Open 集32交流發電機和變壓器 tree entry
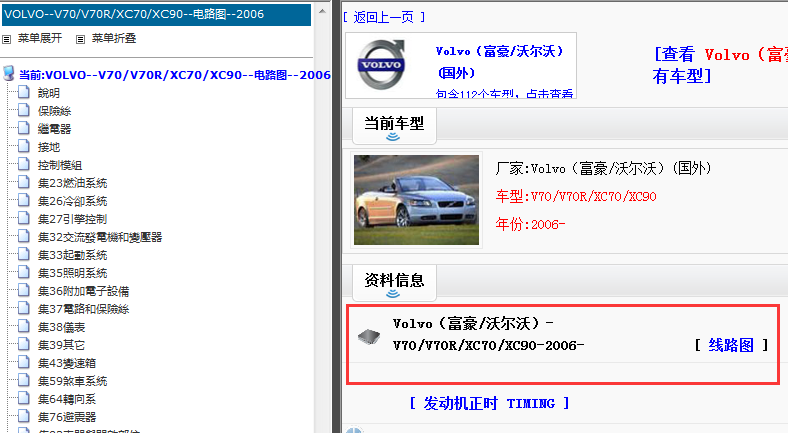This screenshot has width=788, height=433. tap(100, 237)
